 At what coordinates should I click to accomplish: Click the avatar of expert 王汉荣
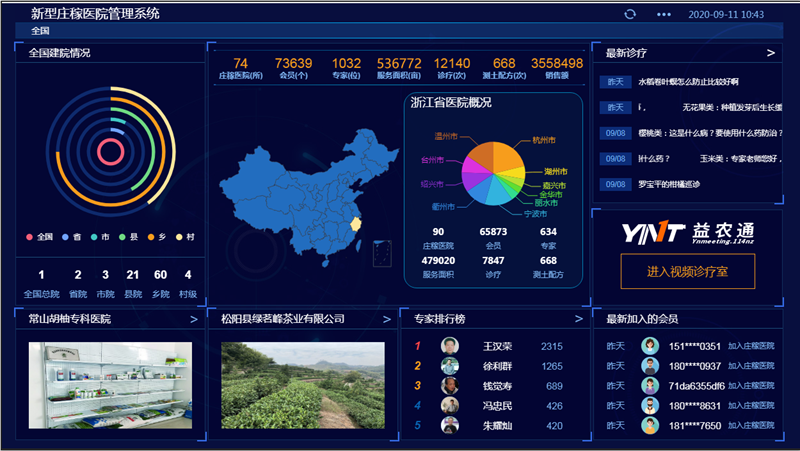[450, 346]
